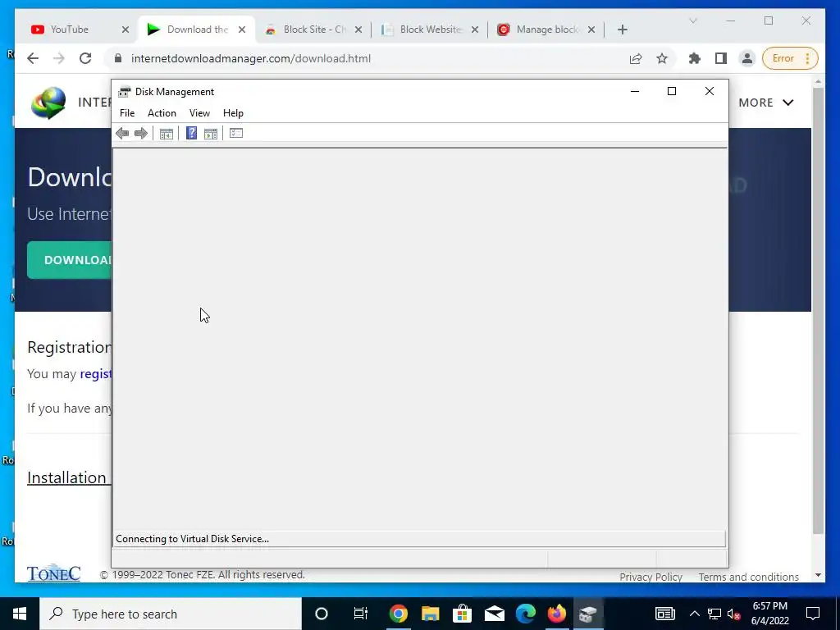The height and width of the screenshot is (630, 840).
Task: Open Google Chrome from the taskbar
Action: [398, 614]
